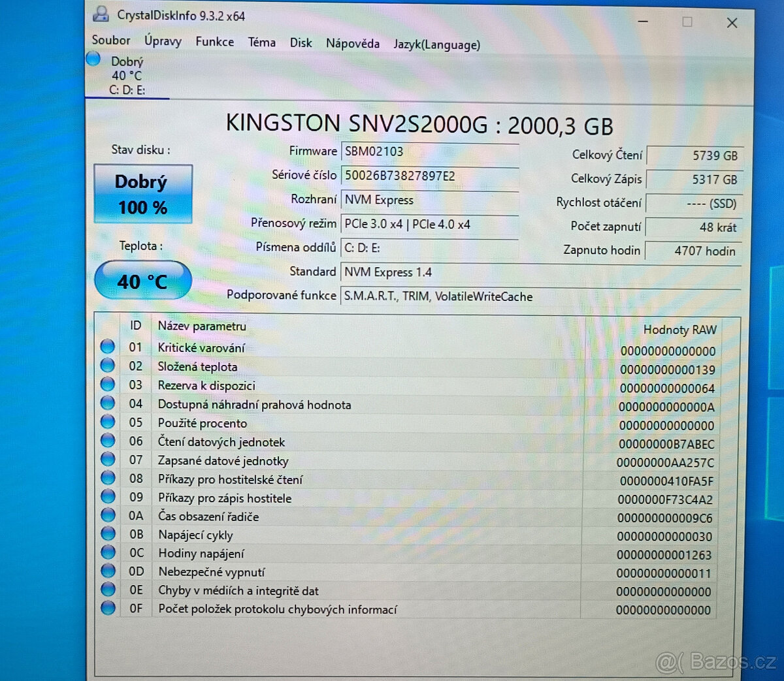Click the status icon for Čas obsazení řadiče
784x681 pixels.
coord(108,515)
